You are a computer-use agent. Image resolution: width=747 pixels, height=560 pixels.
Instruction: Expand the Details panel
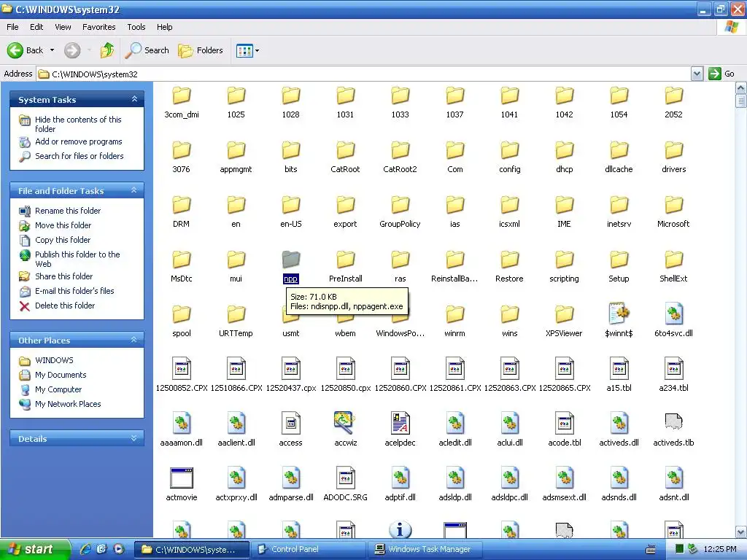(134, 438)
